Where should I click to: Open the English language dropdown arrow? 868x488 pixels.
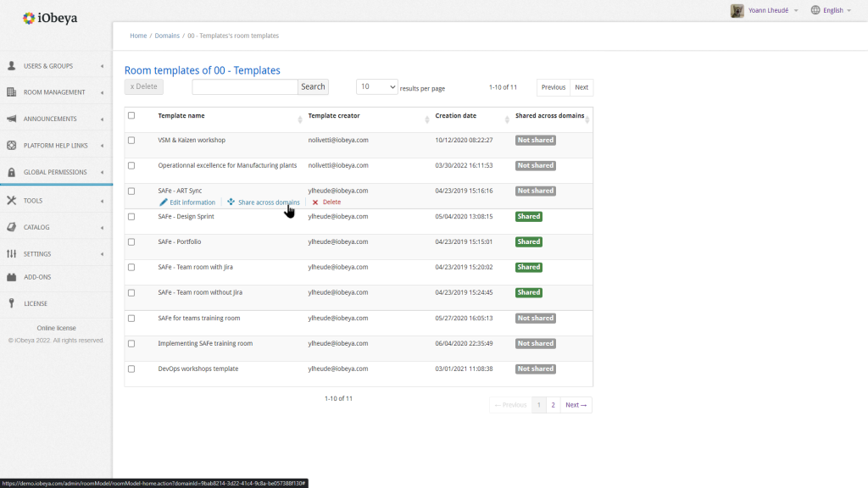(x=849, y=10)
